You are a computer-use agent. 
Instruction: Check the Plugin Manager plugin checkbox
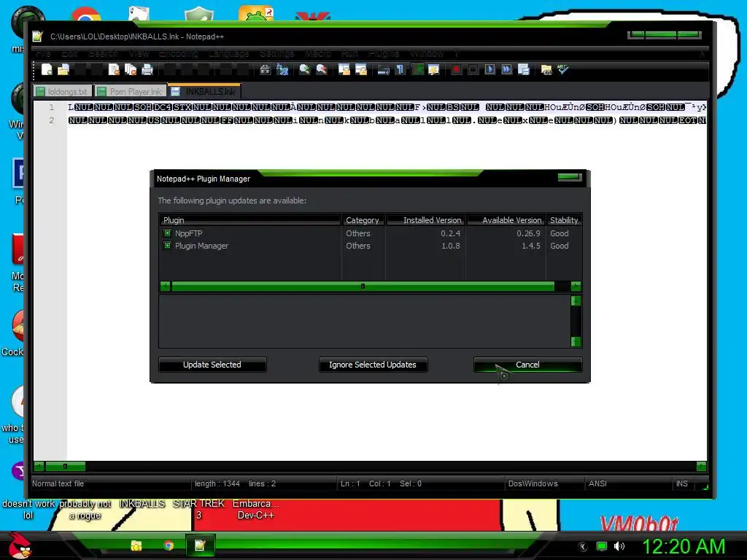point(167,246)
